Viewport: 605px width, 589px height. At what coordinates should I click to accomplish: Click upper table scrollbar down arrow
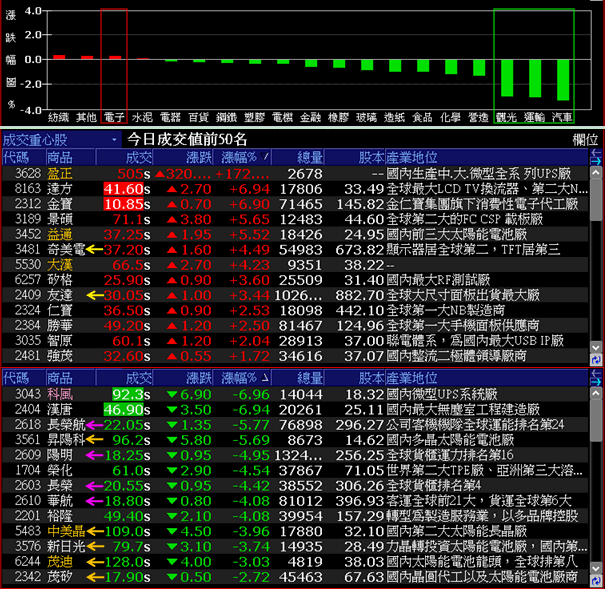tap(596, 347)
